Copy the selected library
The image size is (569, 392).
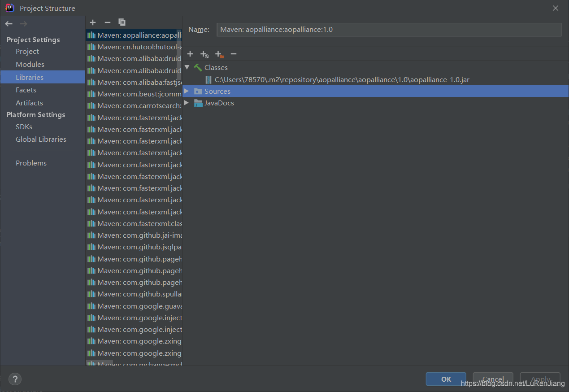[x=122, y=22]
